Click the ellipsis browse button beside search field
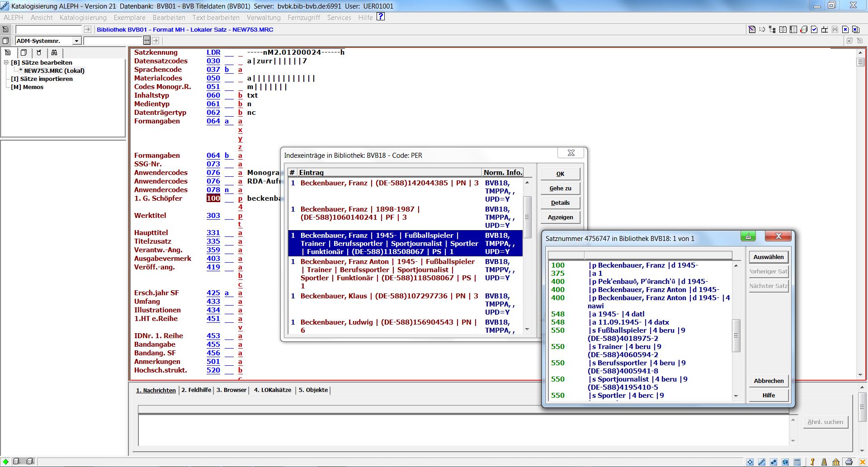Screen dimensions: 868x467 (147, 41)
